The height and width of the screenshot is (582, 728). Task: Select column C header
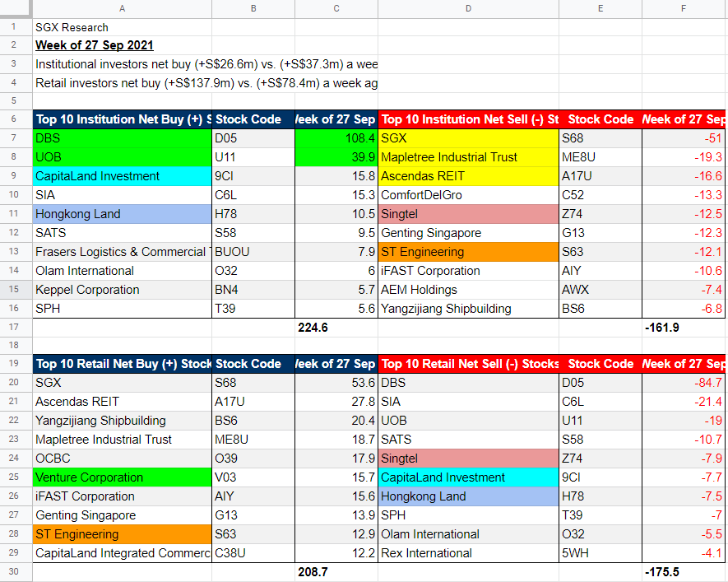tap(336, 8)
